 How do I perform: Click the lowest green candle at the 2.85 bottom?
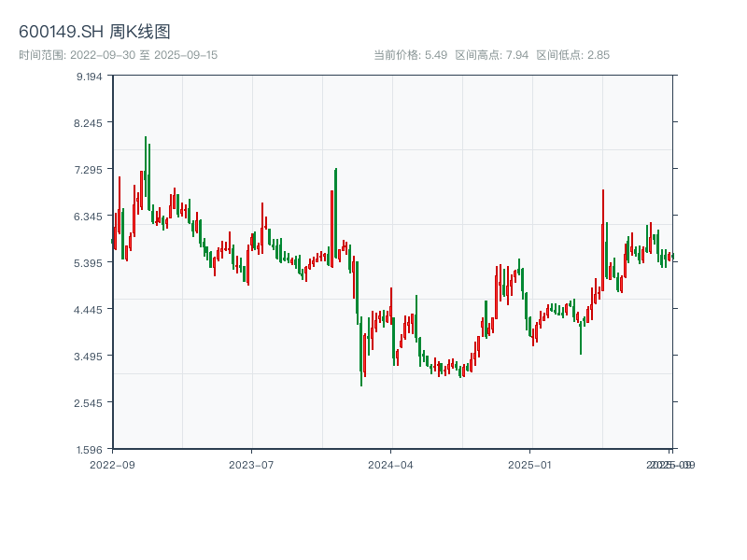361,352
